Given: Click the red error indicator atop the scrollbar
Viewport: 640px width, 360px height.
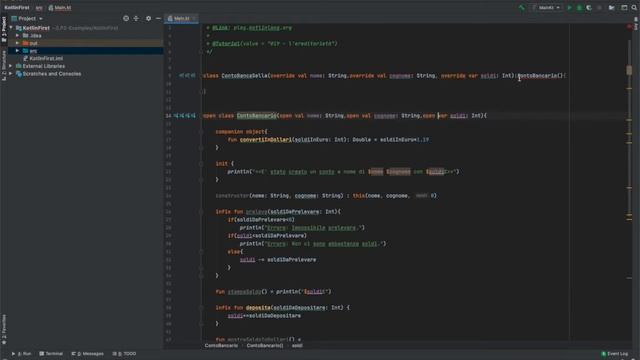Looking at the screenshot, I should coord(629,27).
